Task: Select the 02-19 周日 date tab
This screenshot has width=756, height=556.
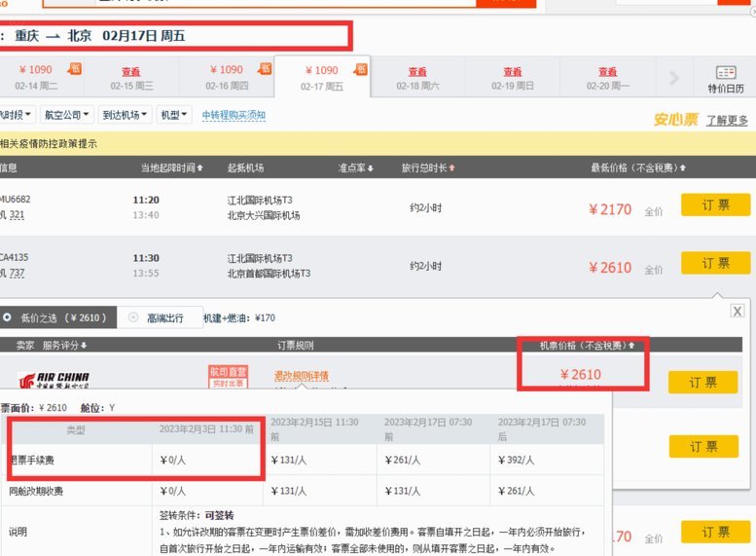Action: point(513,77)
